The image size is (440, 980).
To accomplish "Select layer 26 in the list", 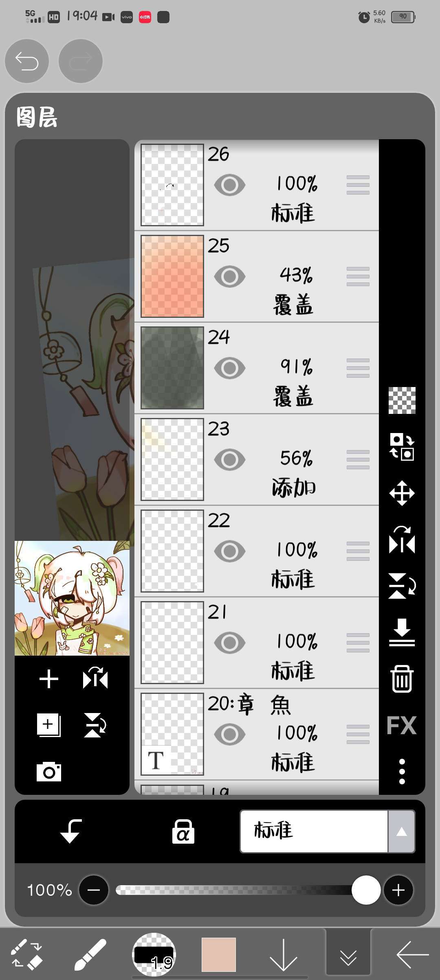I will [x=257, y=185].
